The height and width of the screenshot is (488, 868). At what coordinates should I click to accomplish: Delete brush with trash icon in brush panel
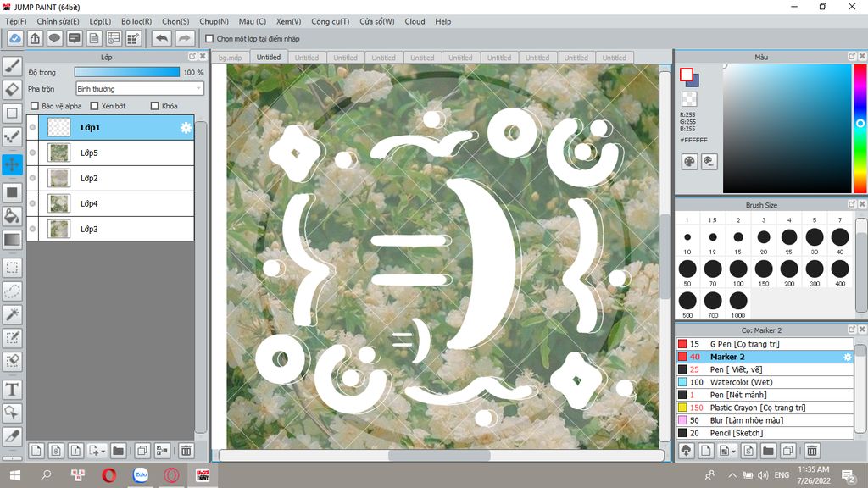pyautogui.click(x=812, y=451)
